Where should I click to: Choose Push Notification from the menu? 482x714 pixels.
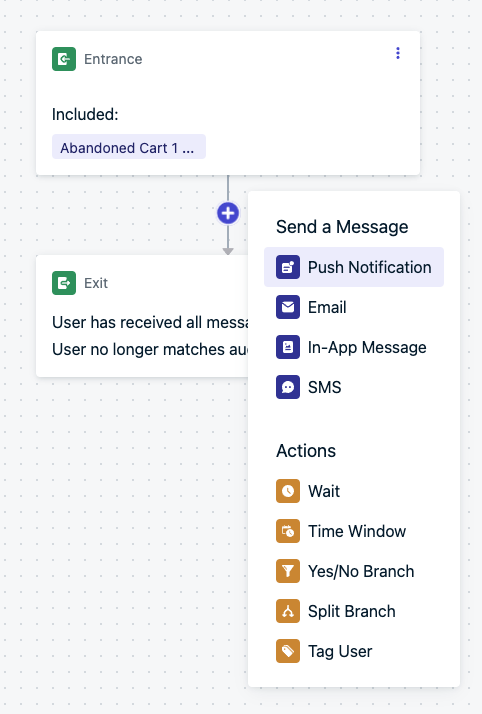pyautogui.click(x=354, y=267)
